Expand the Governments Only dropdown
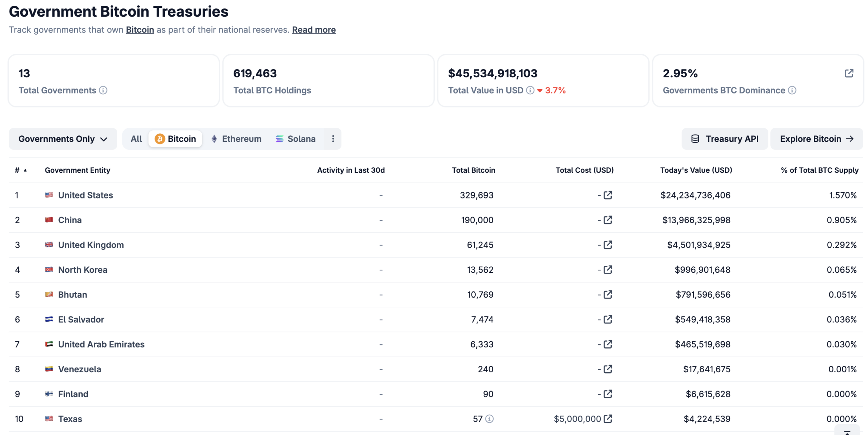 [x=63, y=139]
